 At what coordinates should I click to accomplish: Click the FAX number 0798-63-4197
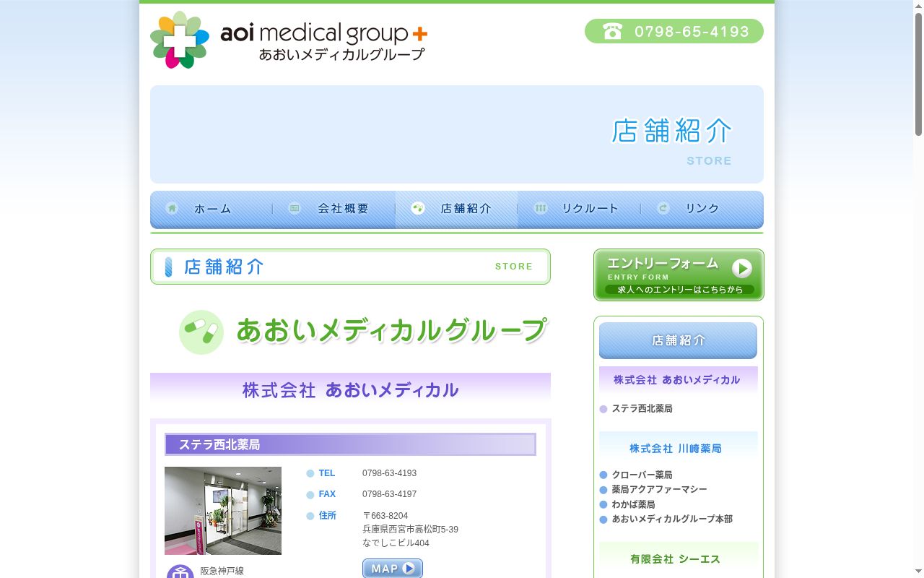(389, 494)
